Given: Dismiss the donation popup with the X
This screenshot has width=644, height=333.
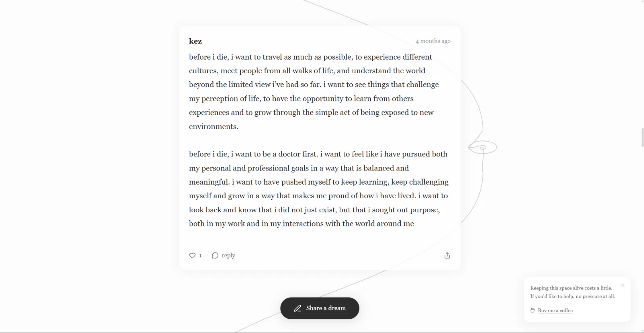Looking at the screenshot, I should click(x=623, y=285).
